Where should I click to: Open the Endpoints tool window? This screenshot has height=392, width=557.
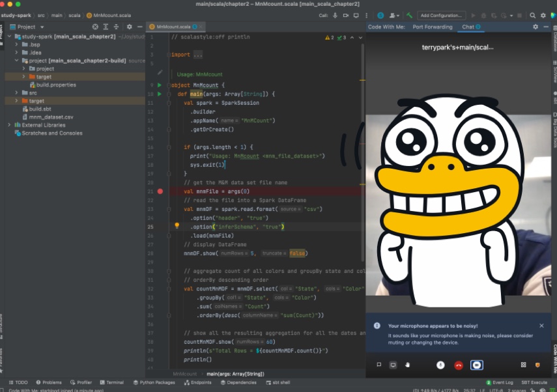pos(198,382)
